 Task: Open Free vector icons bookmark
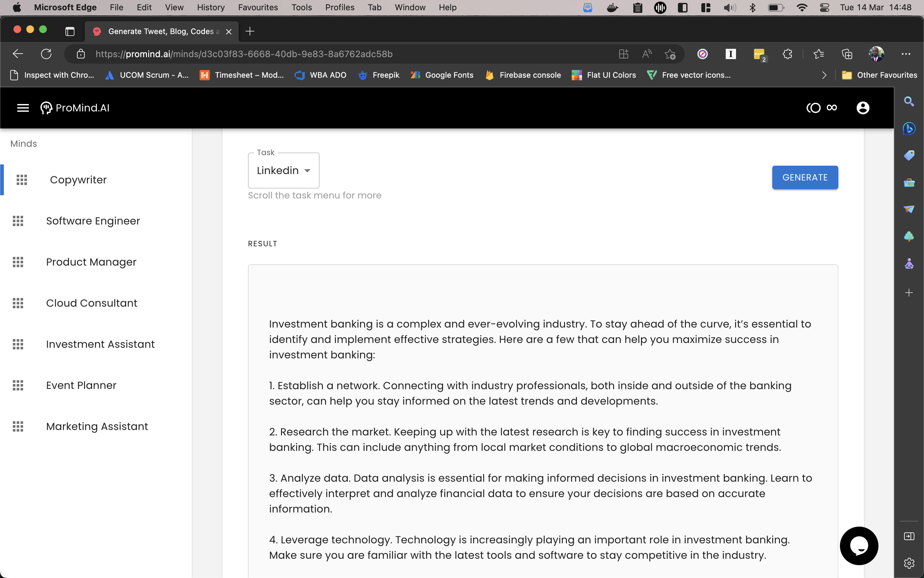point(689,75)
